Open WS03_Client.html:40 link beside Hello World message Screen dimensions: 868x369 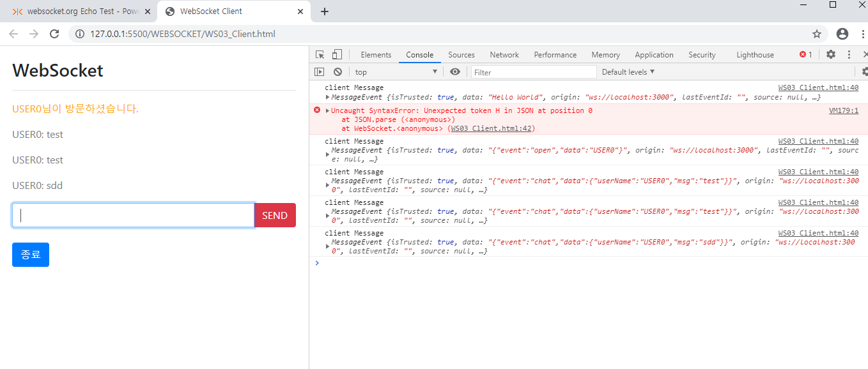[x=818, y=87]
